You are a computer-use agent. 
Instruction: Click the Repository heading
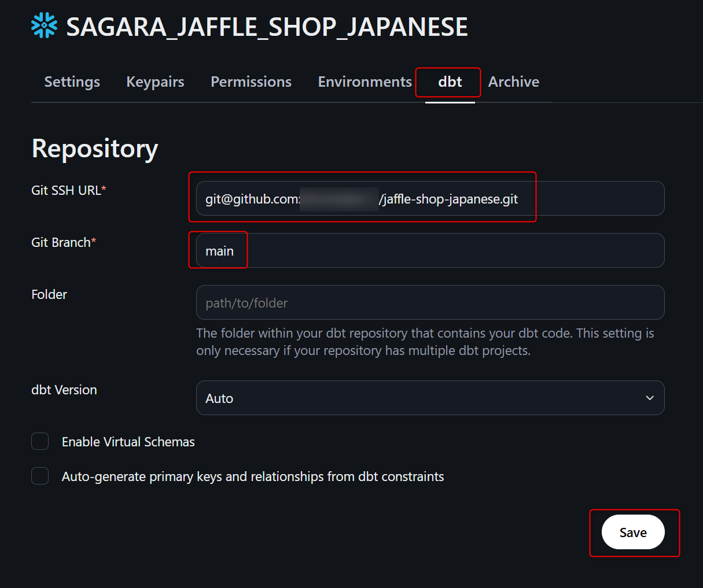point(95,148)
